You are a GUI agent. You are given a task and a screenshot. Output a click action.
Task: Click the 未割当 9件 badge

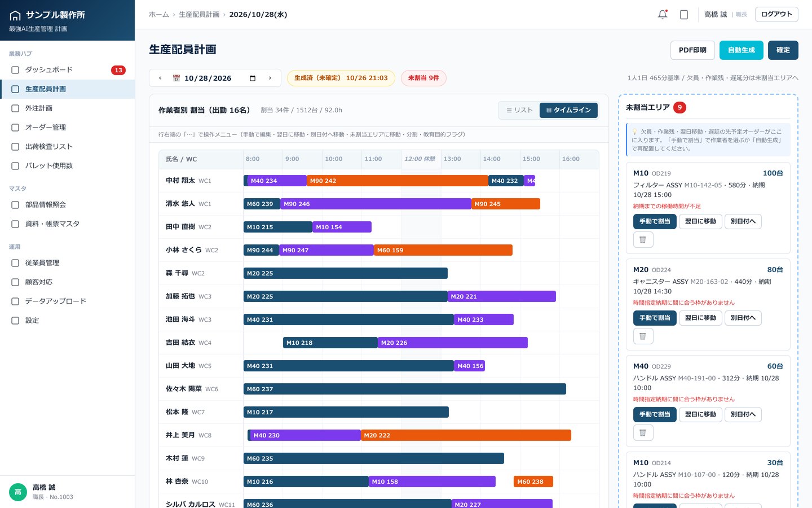click(423, 78)
